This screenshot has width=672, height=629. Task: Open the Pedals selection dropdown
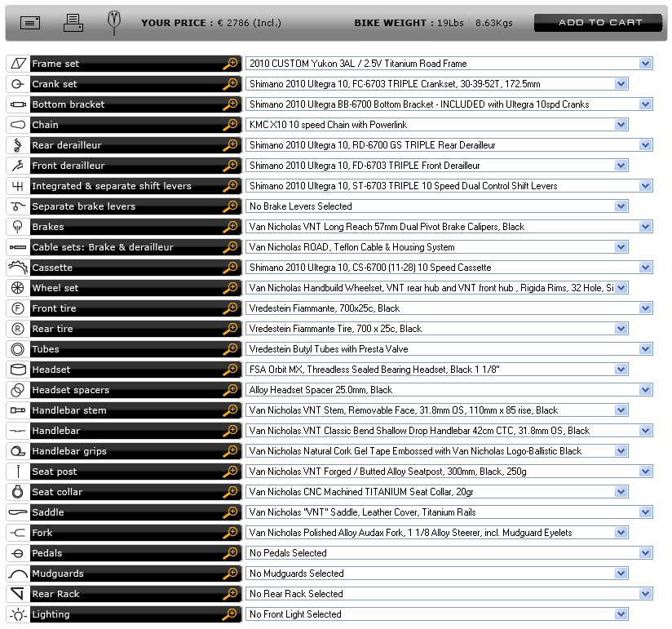[645, 553]
